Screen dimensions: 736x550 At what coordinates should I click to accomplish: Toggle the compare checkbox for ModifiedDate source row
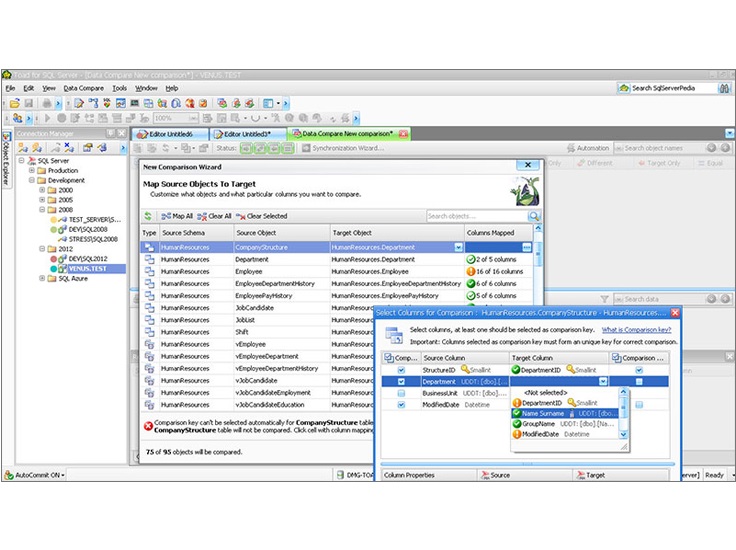(x=401, y=405)
